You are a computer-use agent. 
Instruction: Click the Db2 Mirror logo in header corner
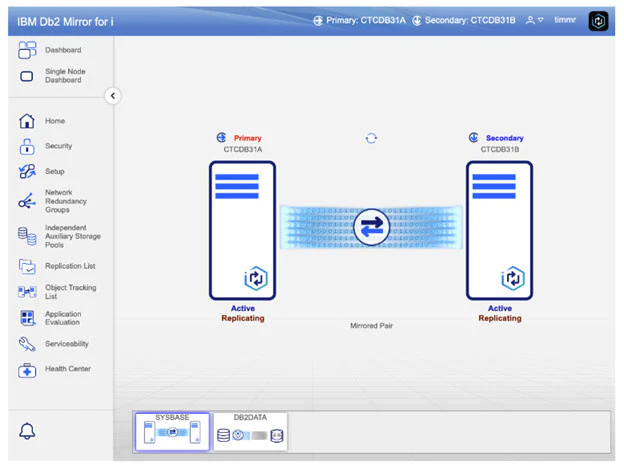tap(598, 21)
